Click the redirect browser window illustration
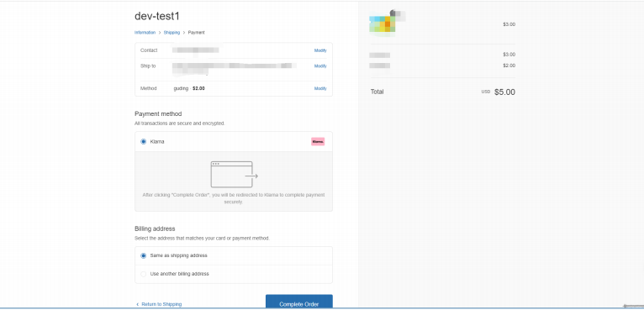The width and height of the screenshot is (644, 310). click(x=234, y=175)
